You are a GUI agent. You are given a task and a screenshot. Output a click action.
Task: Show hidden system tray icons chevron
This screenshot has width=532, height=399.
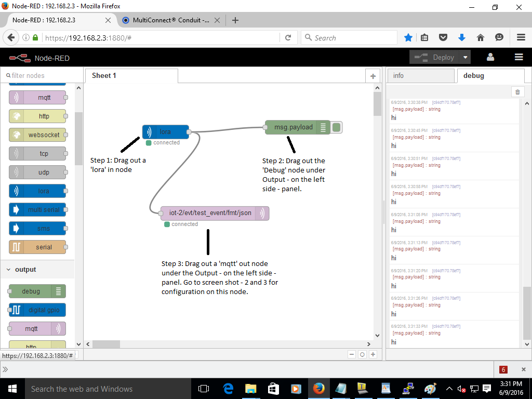[448, 389]
